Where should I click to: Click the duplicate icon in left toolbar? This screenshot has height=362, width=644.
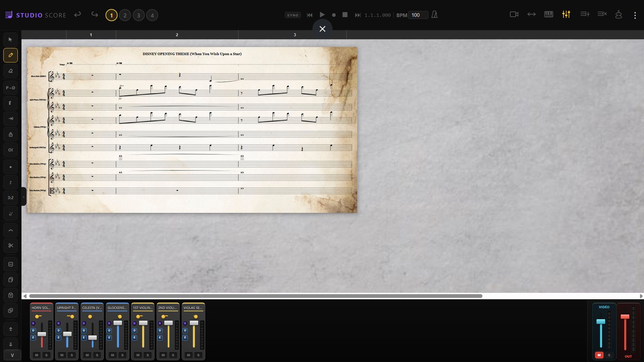pyautogui.click(x=10, y=310)
